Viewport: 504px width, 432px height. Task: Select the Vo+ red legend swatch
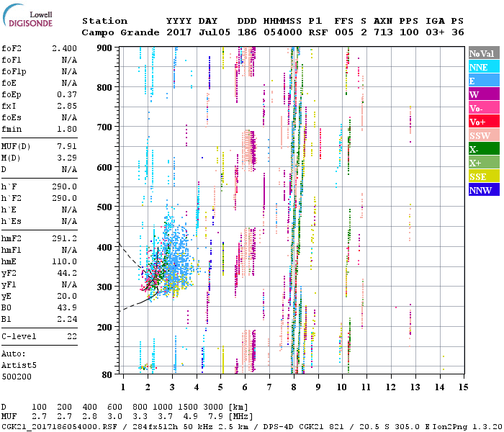[483, 122]
